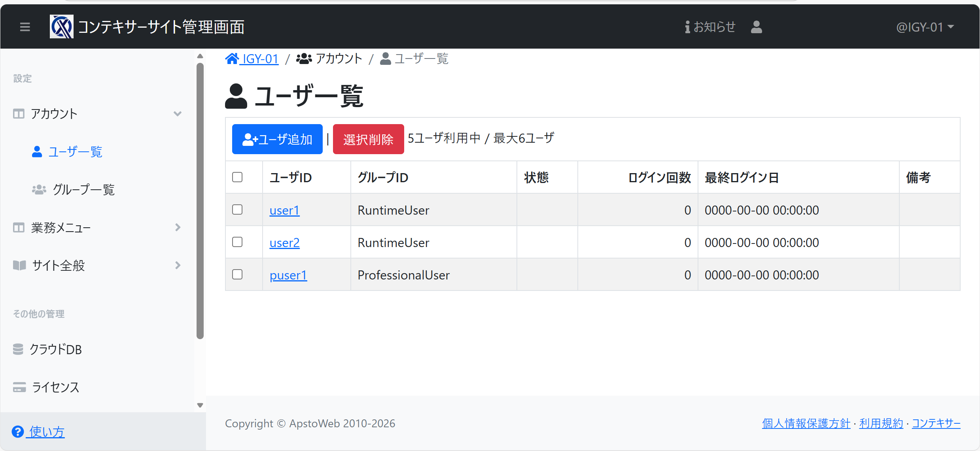Click the user profile icon in header

pyautogui.click(x=756, y=27)
